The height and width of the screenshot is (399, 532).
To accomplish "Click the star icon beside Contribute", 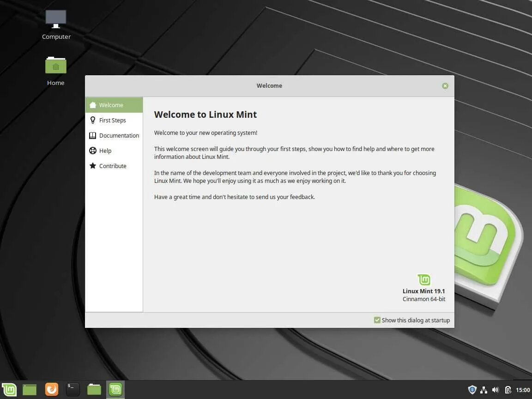I will coord(93,166).
